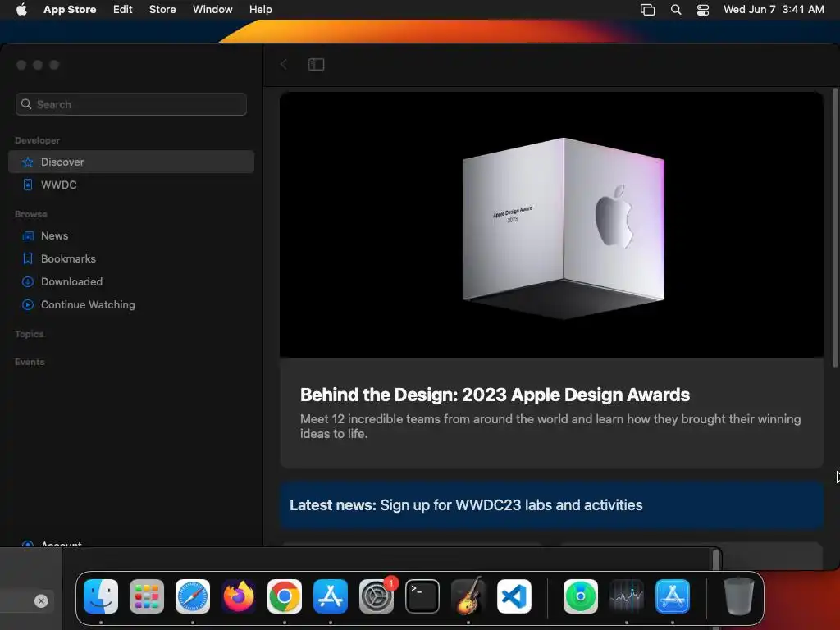Focus the sidebar Search field
The image size is (840, 630).
(x=131, y=104)
